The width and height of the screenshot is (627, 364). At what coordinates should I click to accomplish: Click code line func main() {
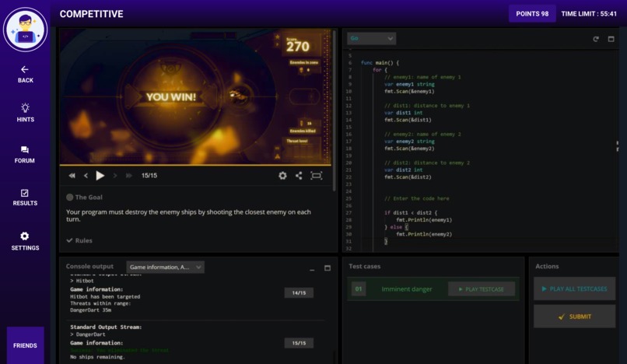coord(380,63)
